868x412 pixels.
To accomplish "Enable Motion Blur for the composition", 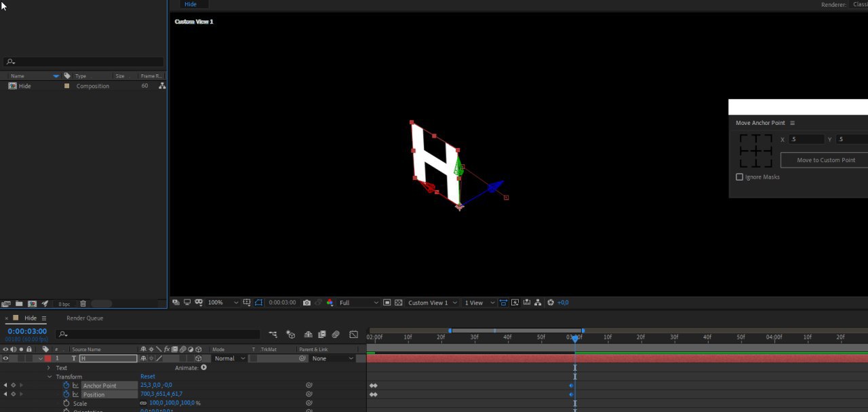I will (336, 335).
